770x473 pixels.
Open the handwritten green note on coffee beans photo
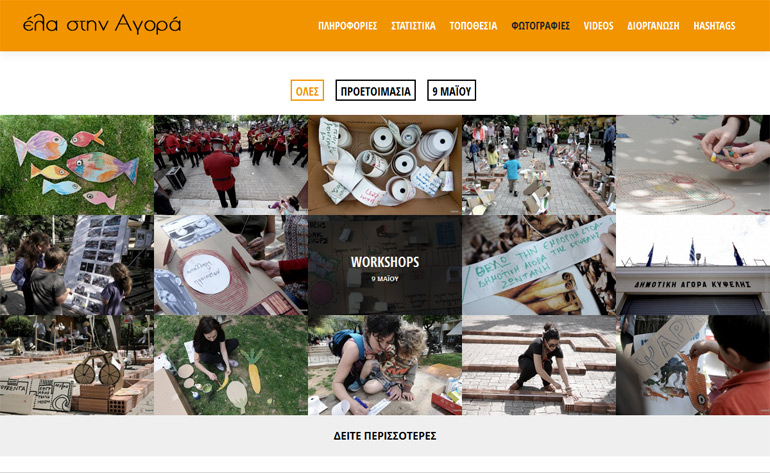(539, 265)
